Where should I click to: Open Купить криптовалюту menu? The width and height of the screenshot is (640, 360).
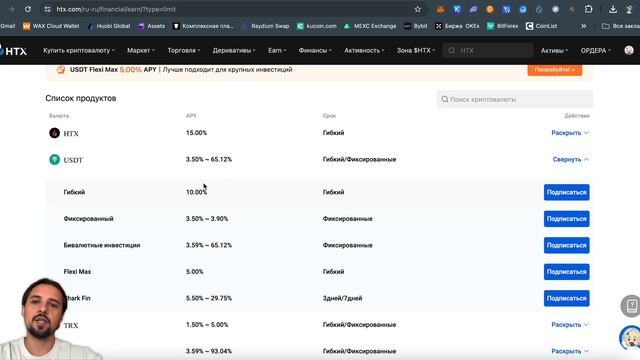pos(79,51)
